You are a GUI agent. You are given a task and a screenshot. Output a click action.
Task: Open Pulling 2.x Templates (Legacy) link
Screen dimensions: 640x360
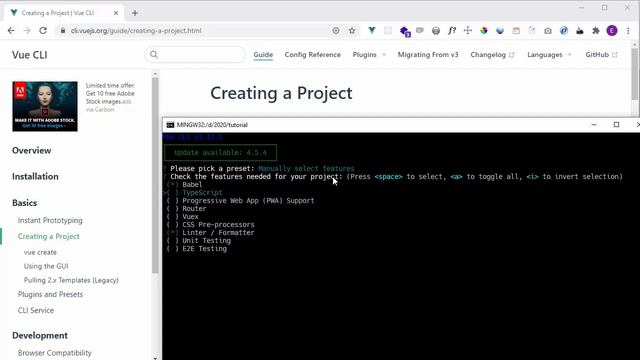(x=71, y=280)
